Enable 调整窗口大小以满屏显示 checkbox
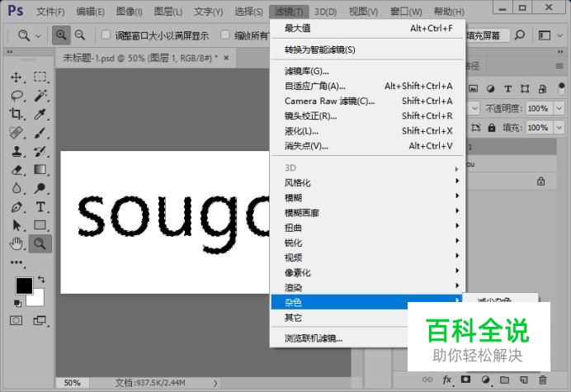571x392 pixels. (106, 35)
